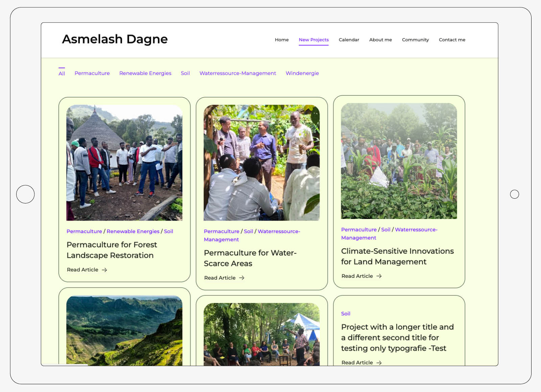541x392 pixels.
Task: Open the Community page
Action: tap(415, 40)
